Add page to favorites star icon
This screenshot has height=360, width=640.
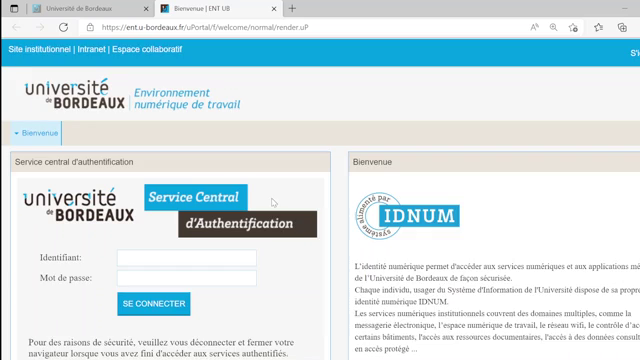pos(573,27)
